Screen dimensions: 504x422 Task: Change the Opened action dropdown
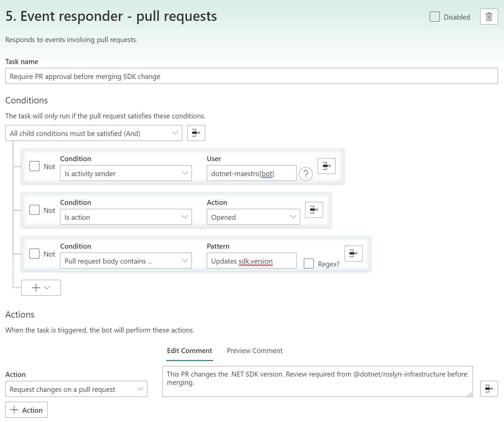[x=253, y=217]
